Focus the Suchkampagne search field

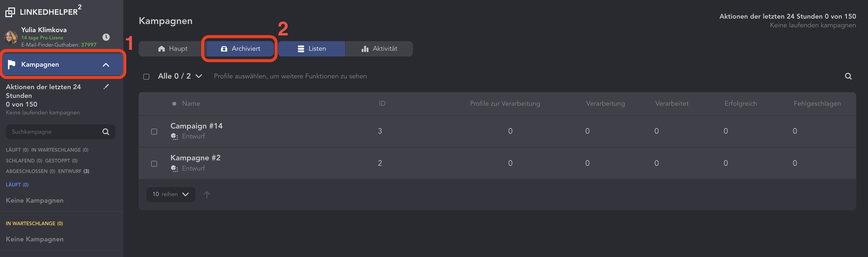coord(54,132)
